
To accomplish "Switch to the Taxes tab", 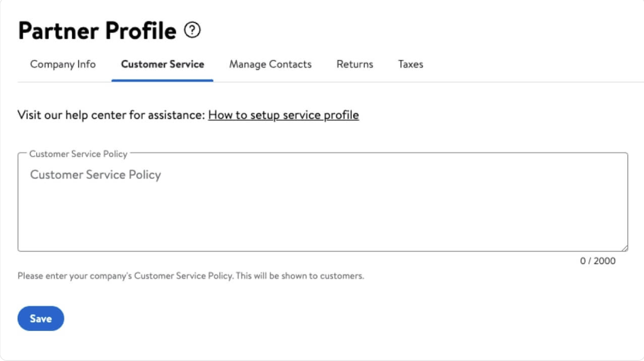I will pos(410,64).
